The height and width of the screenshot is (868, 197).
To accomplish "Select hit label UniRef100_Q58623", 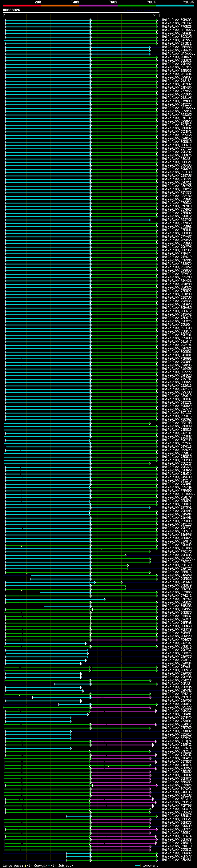I will click(x=177, y=812).
